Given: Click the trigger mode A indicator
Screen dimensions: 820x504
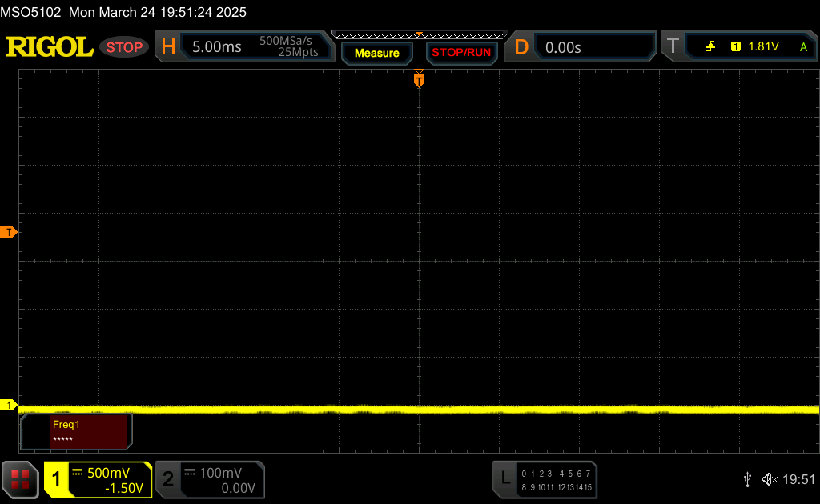Looking at the screenshot, I should pos(804,47).
